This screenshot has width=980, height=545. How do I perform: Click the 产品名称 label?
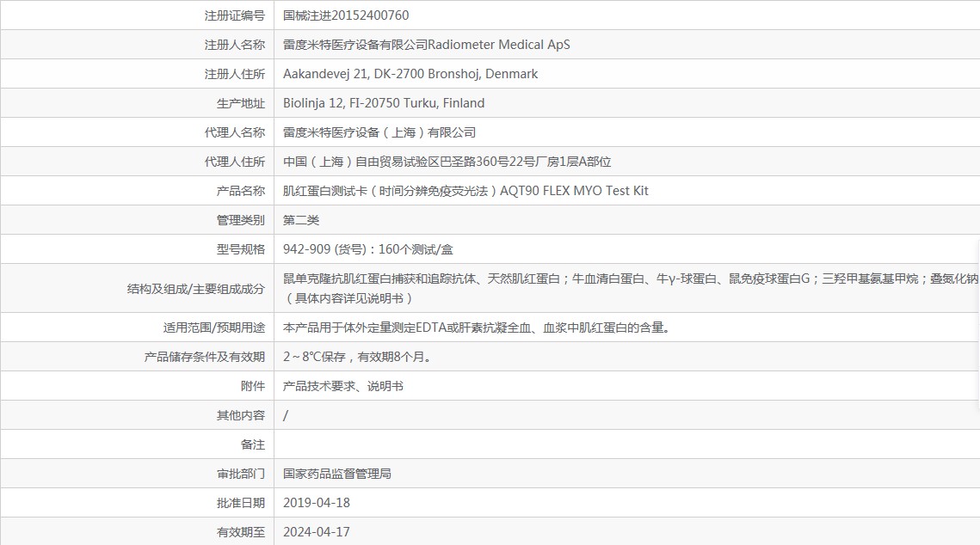(241, 191)
